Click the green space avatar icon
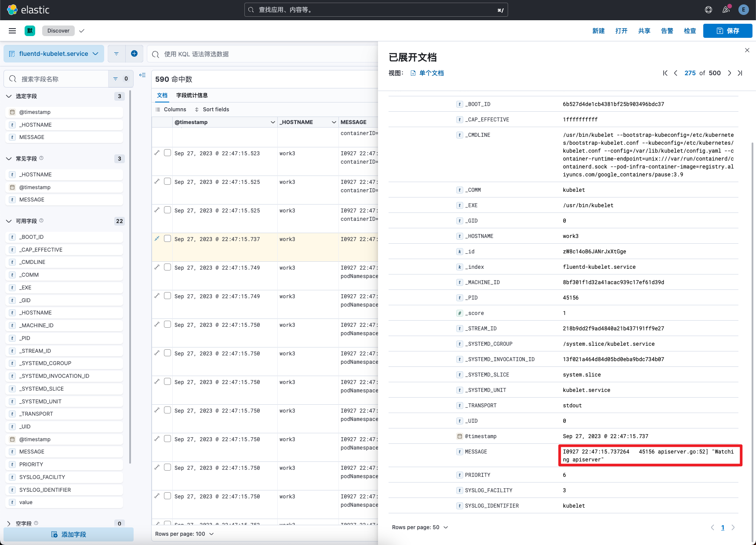The width and height of the screenshot is (756, 545). 30,31
